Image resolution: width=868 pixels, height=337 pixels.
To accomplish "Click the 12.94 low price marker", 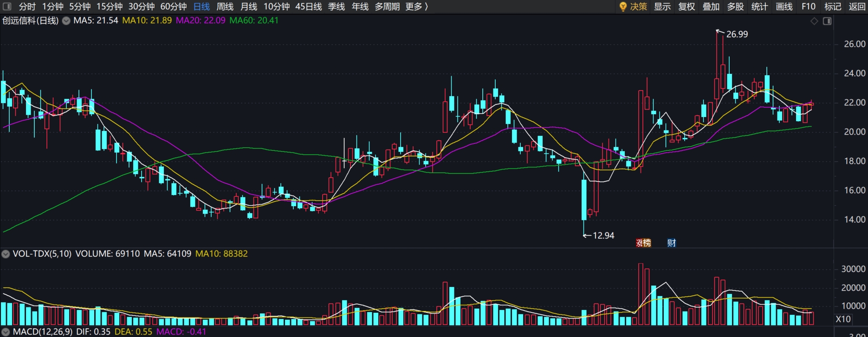I will point(603,236).
